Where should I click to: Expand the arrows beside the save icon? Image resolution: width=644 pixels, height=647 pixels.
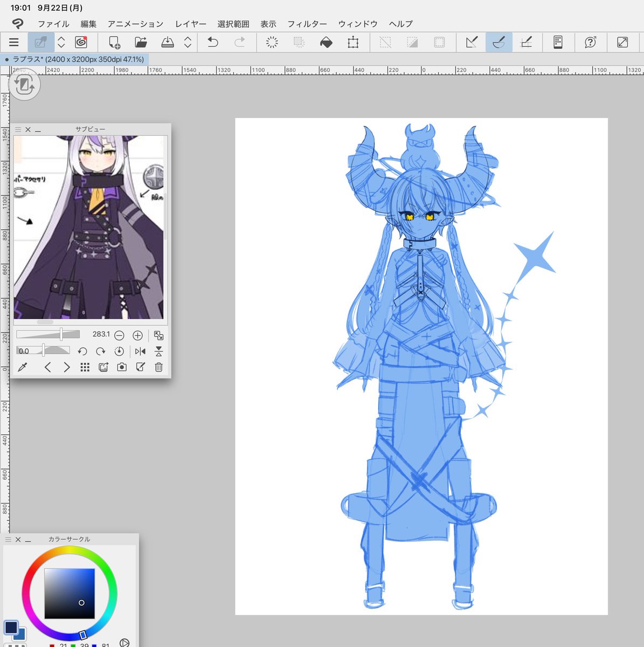coord(188,42)
